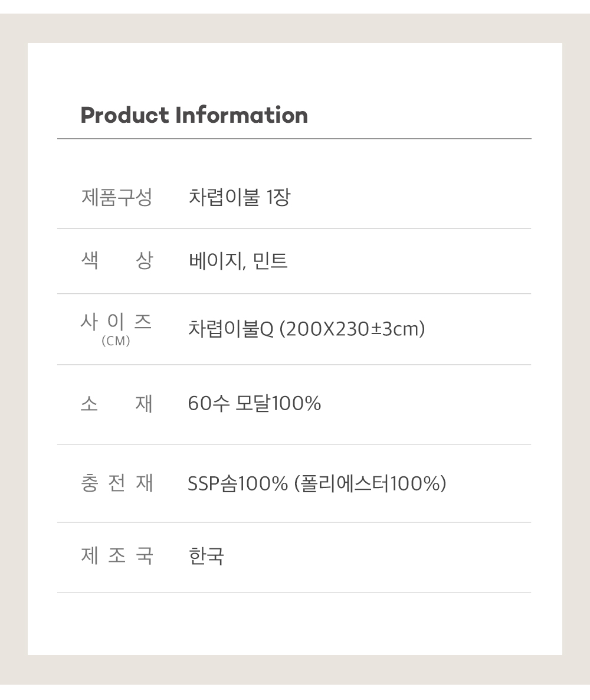590x700 pixels.
Task: Select the 제품구성 label
Action: pos(117,197)
